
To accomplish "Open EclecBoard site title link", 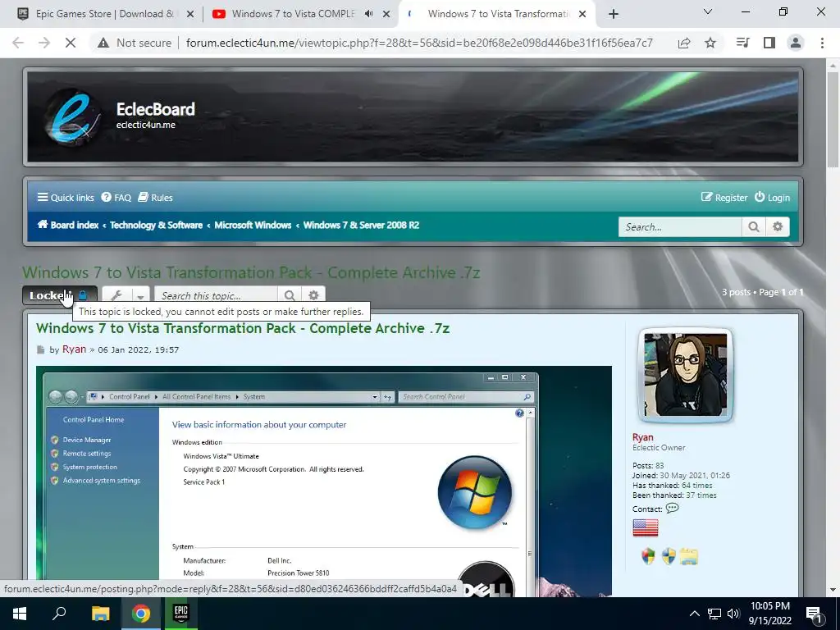I will tap(155, 109).
